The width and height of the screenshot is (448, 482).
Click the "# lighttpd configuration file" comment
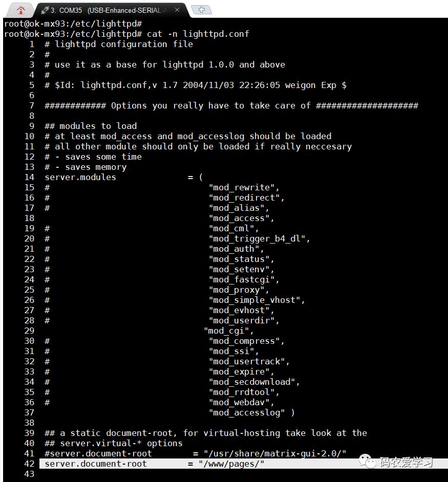pyautogui.click(x=119, y=45)
